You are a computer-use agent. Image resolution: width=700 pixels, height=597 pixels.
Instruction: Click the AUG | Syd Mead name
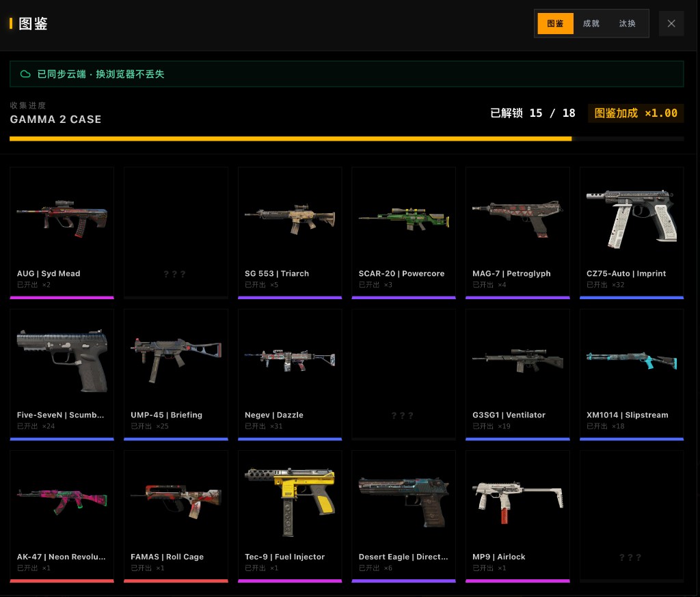tap(49, 273)
